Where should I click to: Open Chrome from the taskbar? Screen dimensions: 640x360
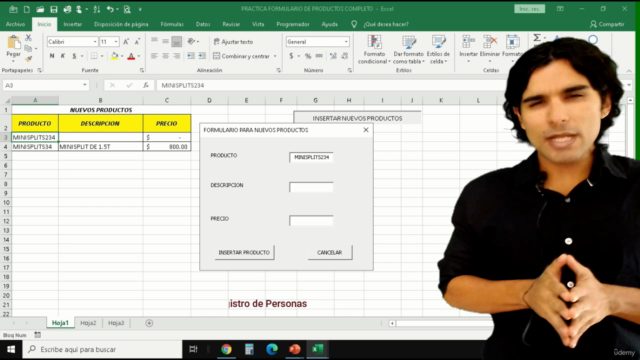click(226, 349)
